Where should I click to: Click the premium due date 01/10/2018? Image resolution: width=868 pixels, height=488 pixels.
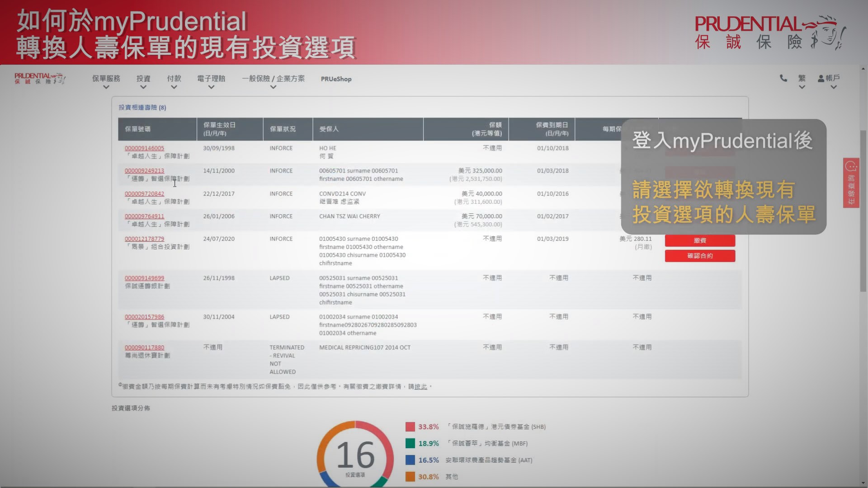pyautogui.click(x=553, y=148)
